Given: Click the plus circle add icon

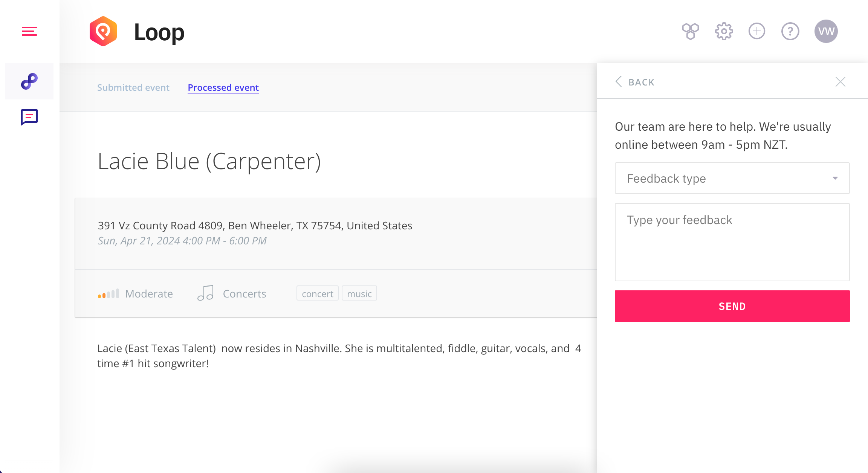Looking at the screenshot, I should tap(756, 31).
